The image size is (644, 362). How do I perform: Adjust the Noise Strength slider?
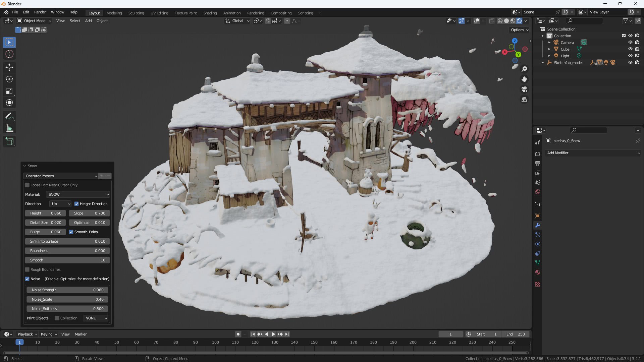[x=67, y=290]
